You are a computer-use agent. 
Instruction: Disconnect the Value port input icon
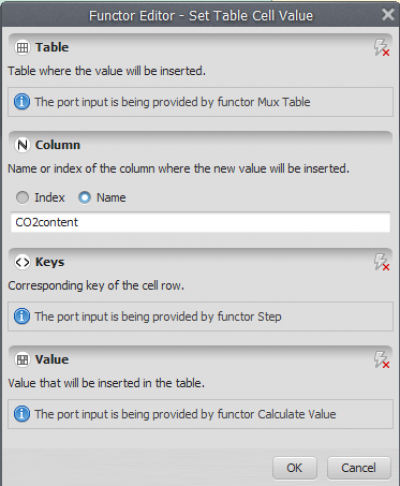(x=381, y=359)
